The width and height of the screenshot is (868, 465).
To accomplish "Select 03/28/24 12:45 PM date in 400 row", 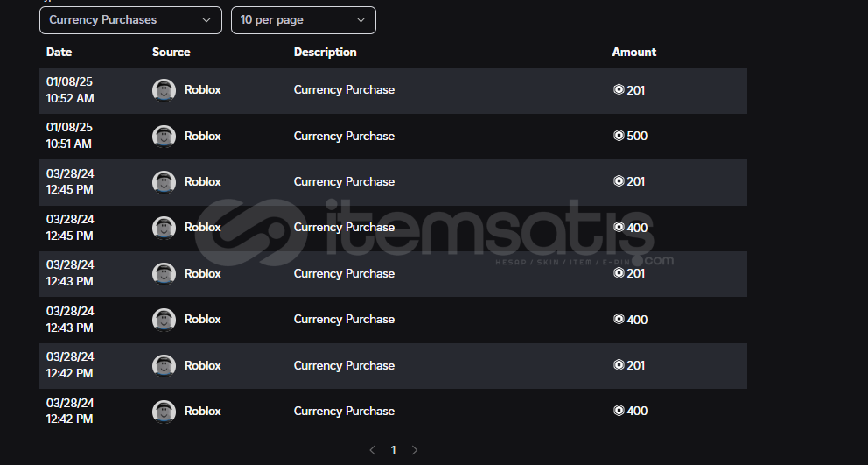I will (x=70, y=228).
